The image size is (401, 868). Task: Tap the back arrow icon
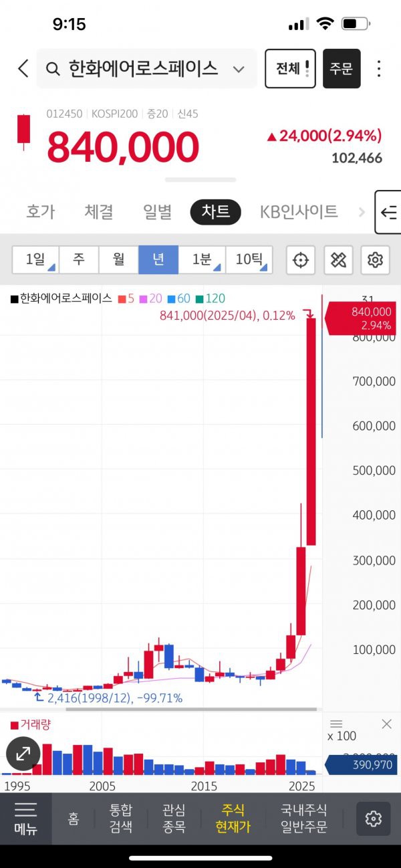[x=23, y=68]
